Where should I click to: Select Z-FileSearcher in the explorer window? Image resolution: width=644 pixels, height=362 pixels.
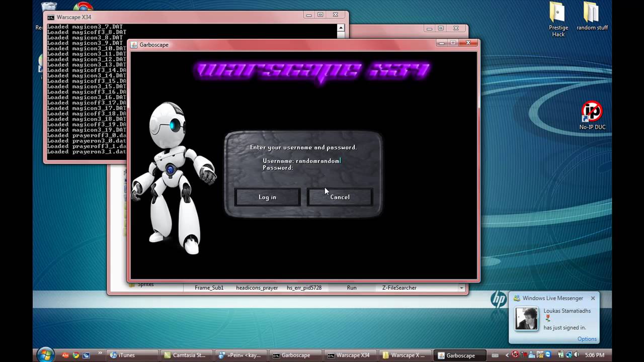pos(399,288)
